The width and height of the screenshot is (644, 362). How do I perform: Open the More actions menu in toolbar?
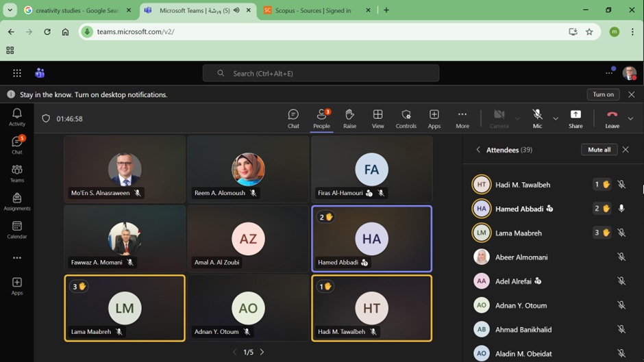pos(462,118)
